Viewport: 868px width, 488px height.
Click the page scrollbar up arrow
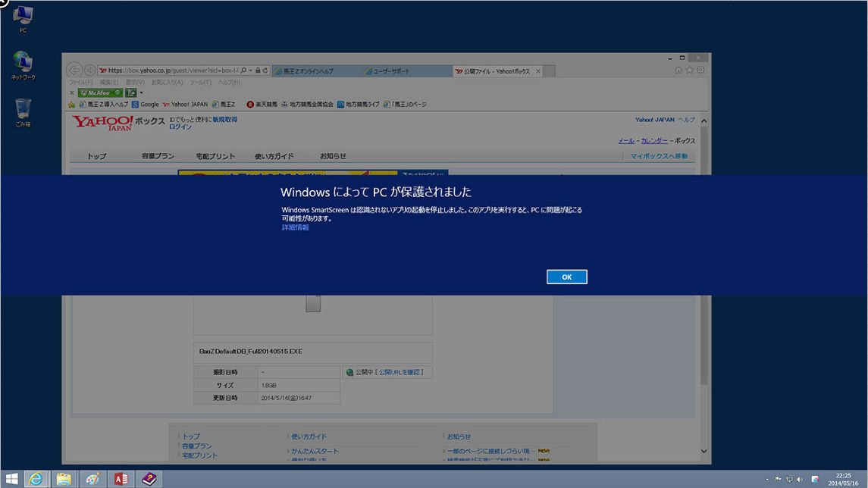[703, 120]
